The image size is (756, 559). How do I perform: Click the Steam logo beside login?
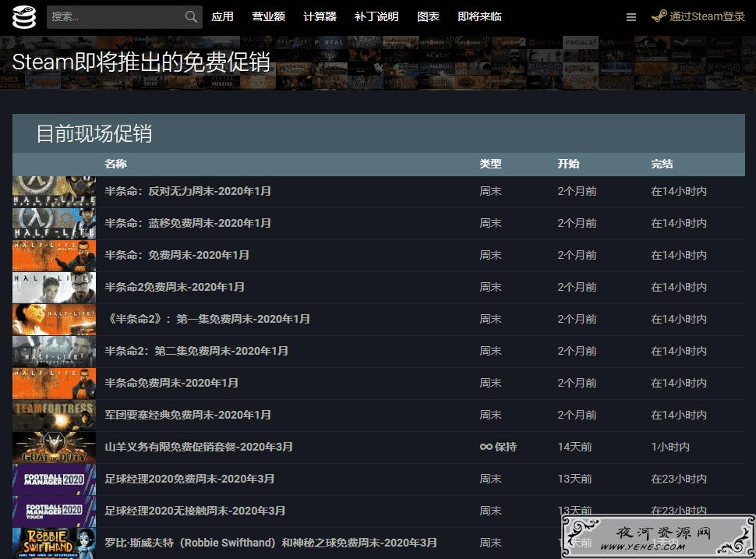[659, 16]
